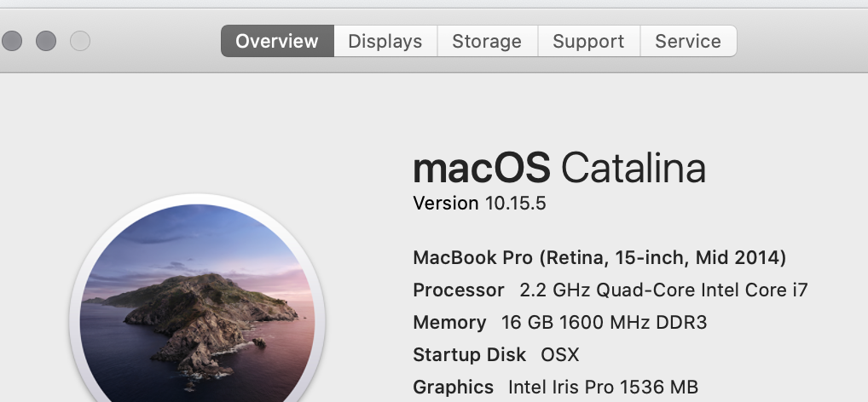Click the Processor label
Viewport: 868px width, 402px height.
point(459,290)
